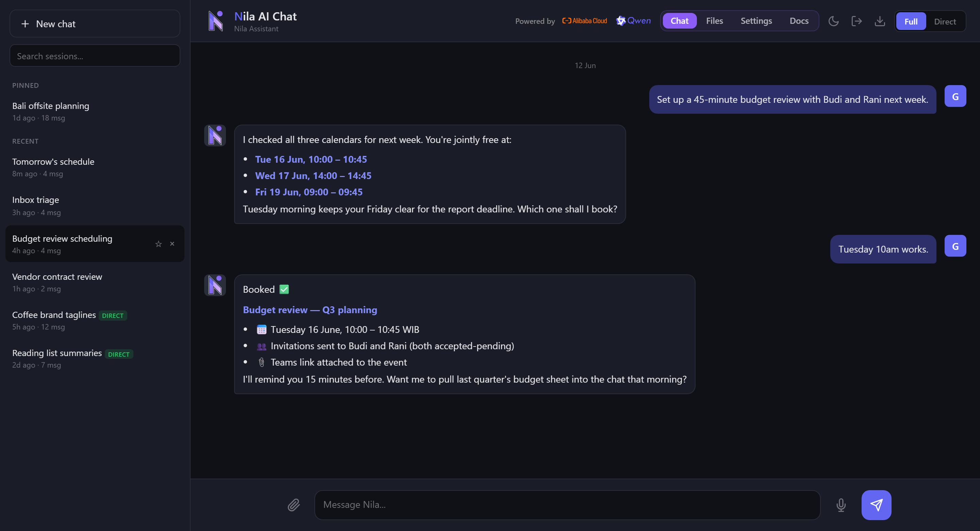The height and width of the screenshot is (531, 980).
Task: Click the paperclip attach icon
Action: coord(294,505)
